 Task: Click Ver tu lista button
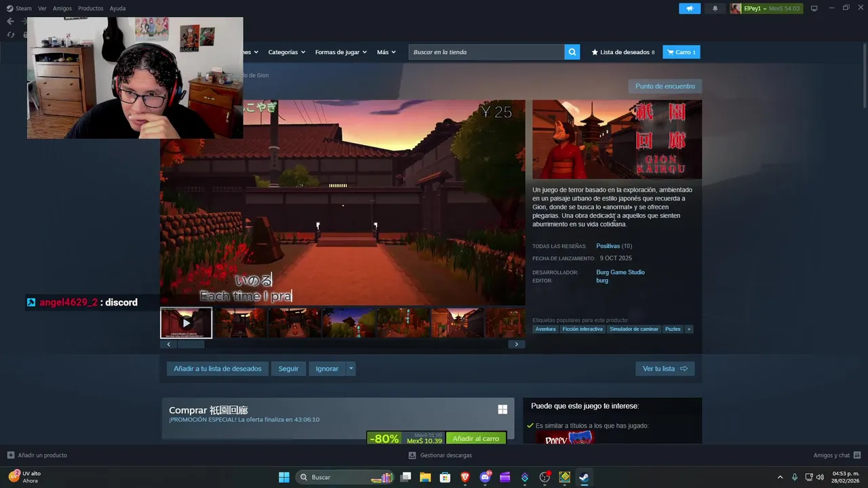(x=665, y=369)
